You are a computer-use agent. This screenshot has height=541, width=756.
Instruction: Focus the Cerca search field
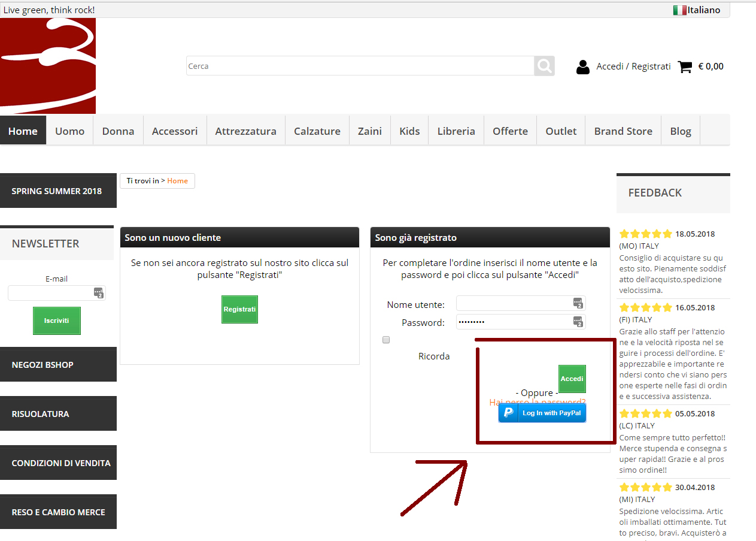pyautogui.click(x=360, y=66)
